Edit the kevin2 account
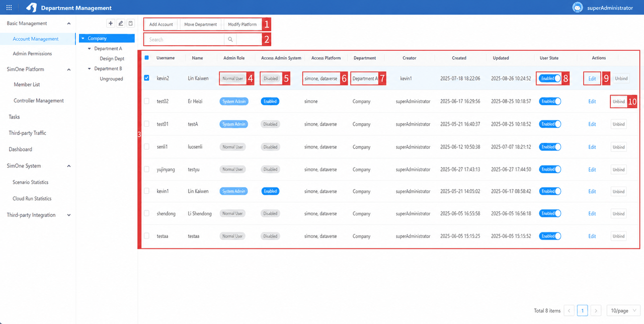 tap(592, 78)
